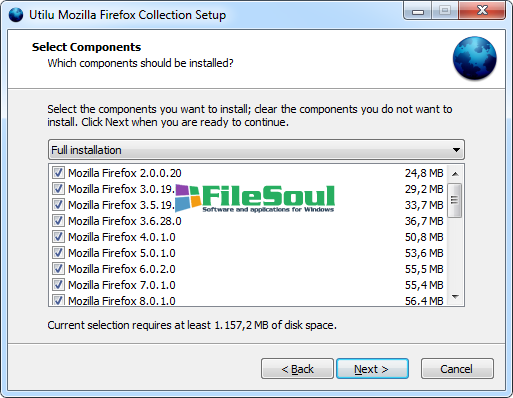Image resolution: width=513 pixels, height=398 pixels.
Task: Deselect the Mozilla Firefox 7.0.1.0 checkbox
Action: tap(58, 285)
